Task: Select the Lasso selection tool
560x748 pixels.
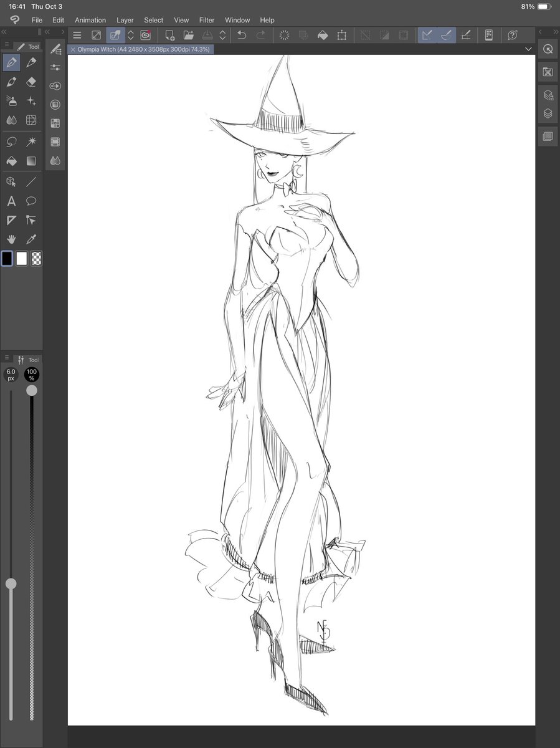Action: [x=11, y=142]
